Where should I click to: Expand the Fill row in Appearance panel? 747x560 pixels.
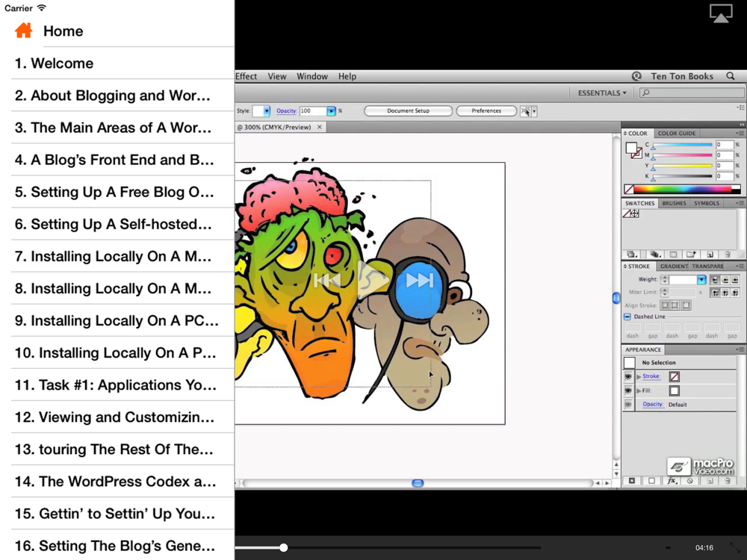[639, 391]
